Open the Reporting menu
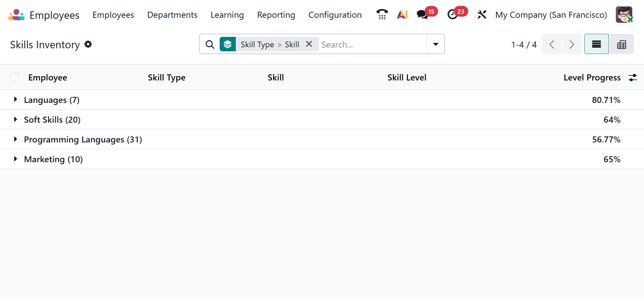 [276, 15]
